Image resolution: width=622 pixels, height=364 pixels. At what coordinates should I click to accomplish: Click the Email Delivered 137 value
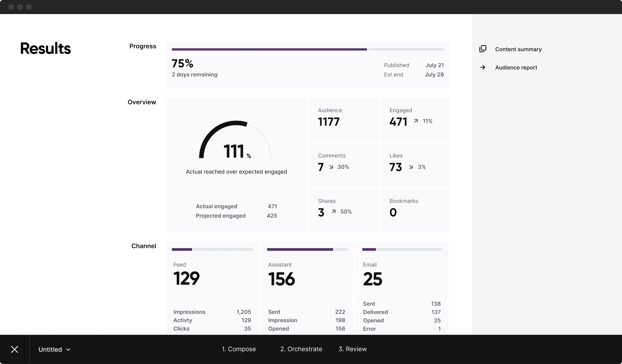[436, 312]
